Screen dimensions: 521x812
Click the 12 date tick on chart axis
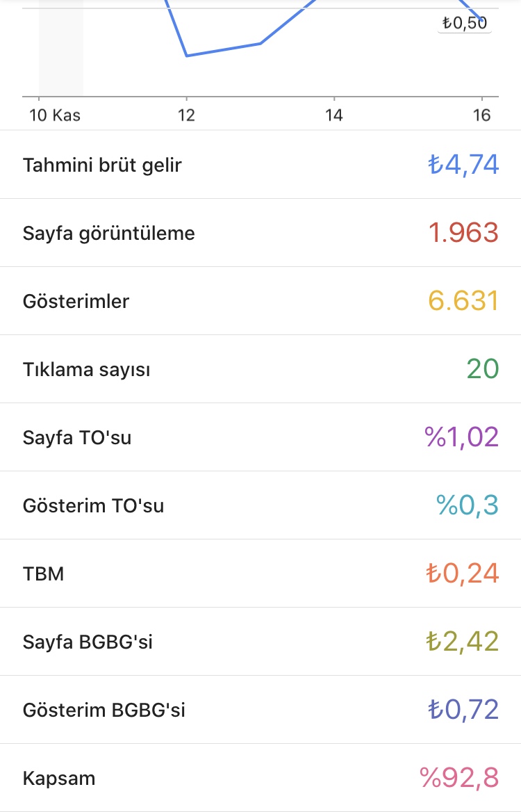186,115
